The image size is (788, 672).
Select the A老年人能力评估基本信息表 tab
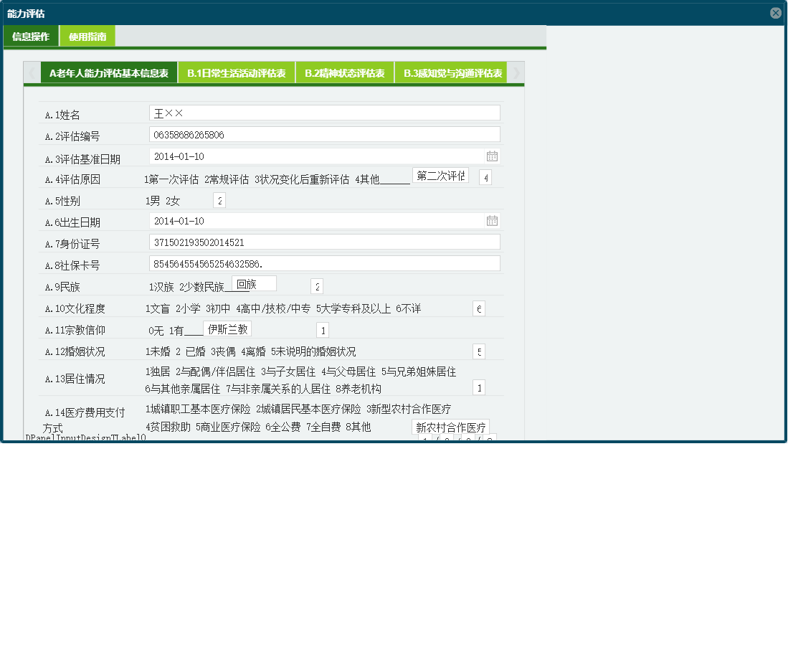pyautogui.click(x=109, y=72)
